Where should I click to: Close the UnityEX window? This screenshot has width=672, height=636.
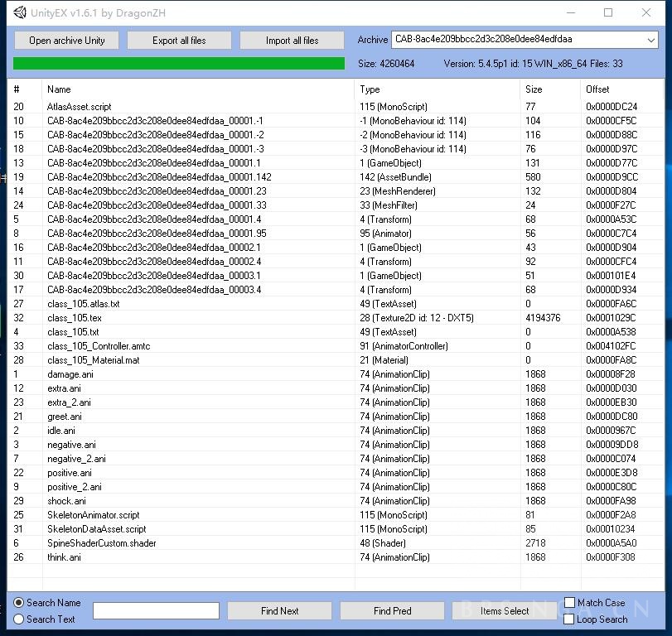[646, 13]
